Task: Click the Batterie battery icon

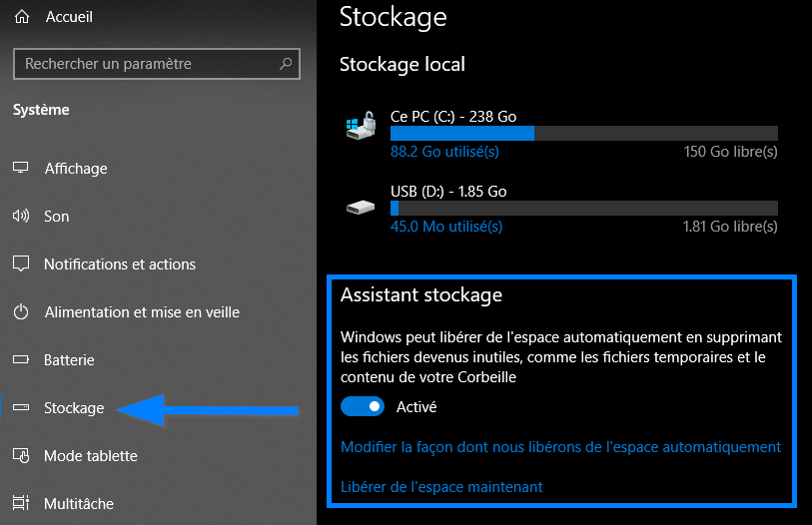Action: coord(21,359)
